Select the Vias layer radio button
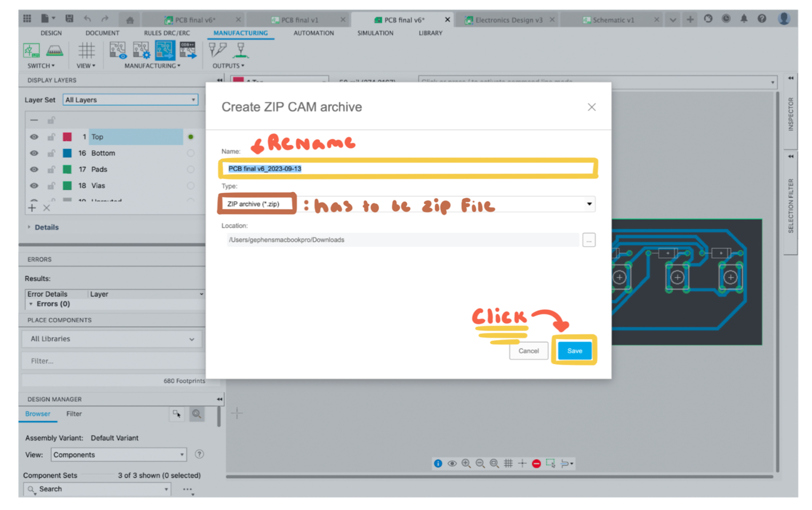The image size is (812, 510). (191, 186)
